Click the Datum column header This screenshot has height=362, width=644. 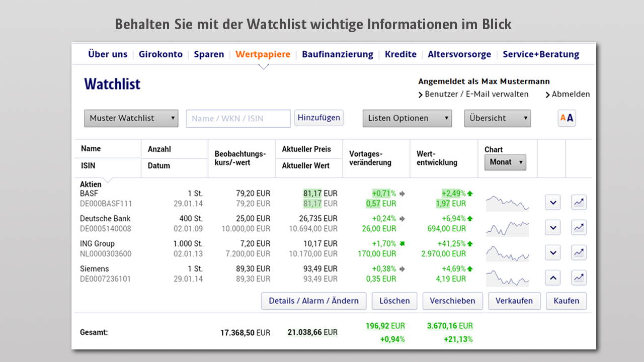tap(159, 166)
